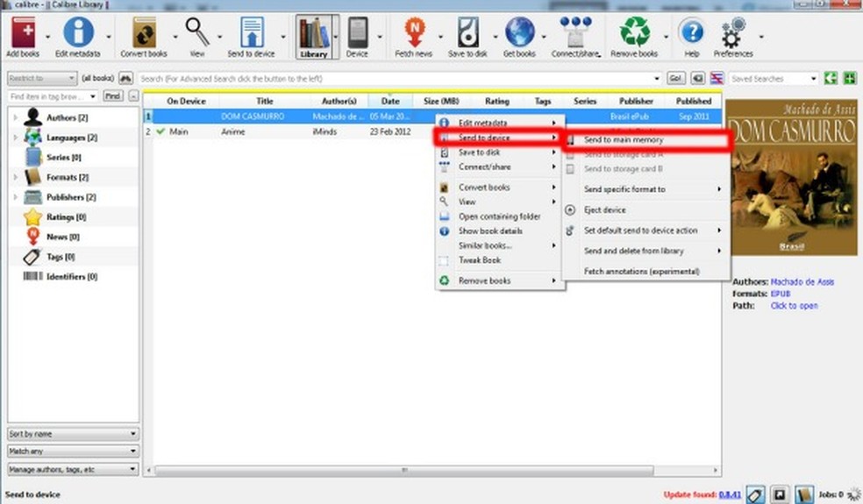863x504 pixels.
Task: Click the View magnifier toolbar icon
Action: coord(197,32)
